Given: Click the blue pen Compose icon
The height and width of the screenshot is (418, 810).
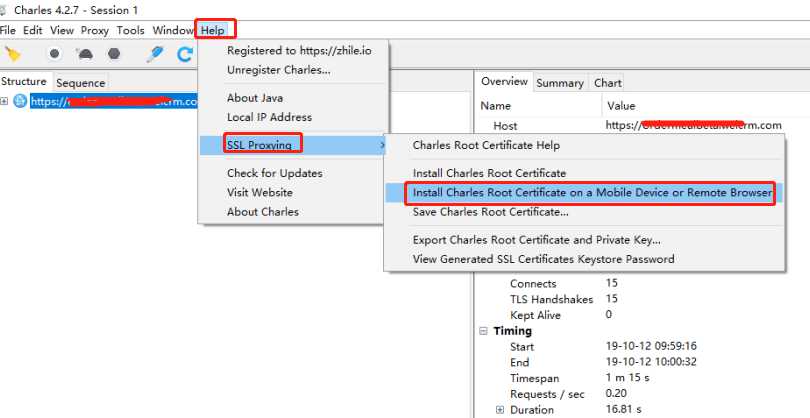Looking at the screenshot, I should coord(155,54).
